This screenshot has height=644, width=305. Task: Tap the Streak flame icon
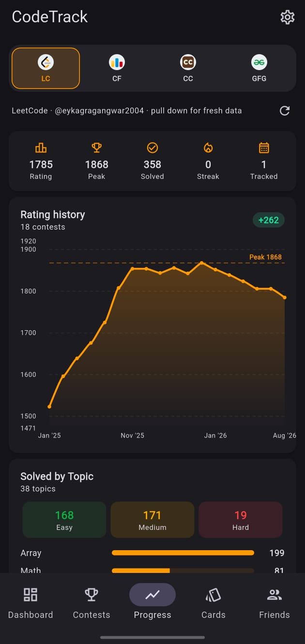pyautogui.click(x=208, y=148)
